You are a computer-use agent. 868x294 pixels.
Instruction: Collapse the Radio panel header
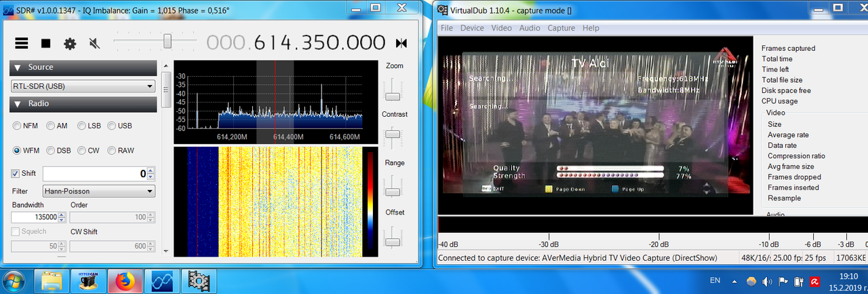pyautogui.click(x=83, y=103)
